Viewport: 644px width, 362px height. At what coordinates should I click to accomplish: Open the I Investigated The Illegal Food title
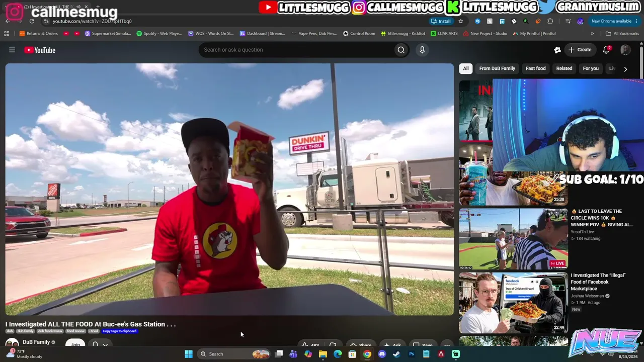598,282
